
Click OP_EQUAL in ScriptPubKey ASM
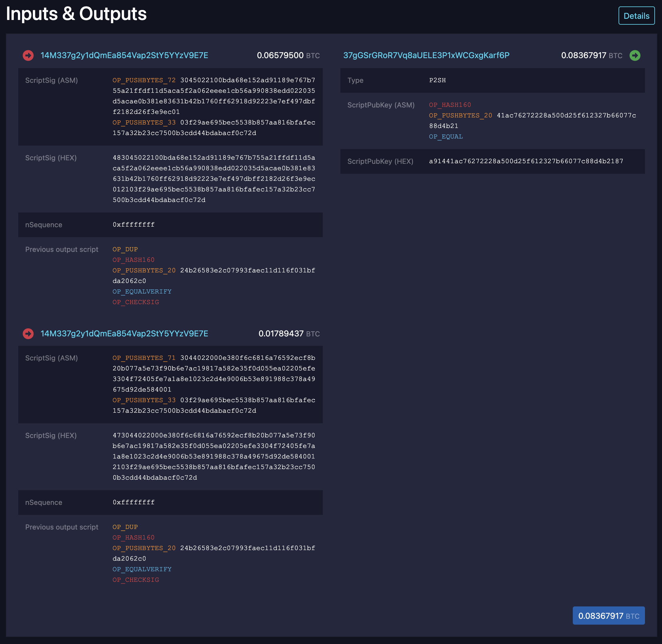tap(446, 137)
